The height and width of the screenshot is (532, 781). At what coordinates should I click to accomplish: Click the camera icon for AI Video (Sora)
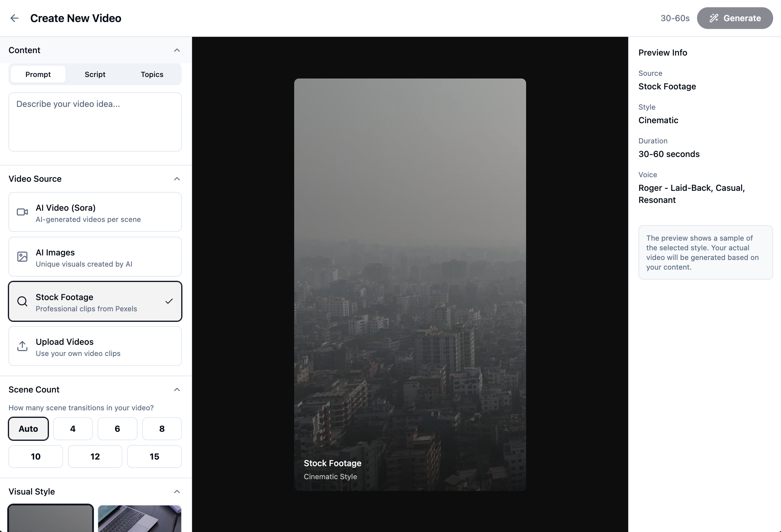(x=22, y=212)
